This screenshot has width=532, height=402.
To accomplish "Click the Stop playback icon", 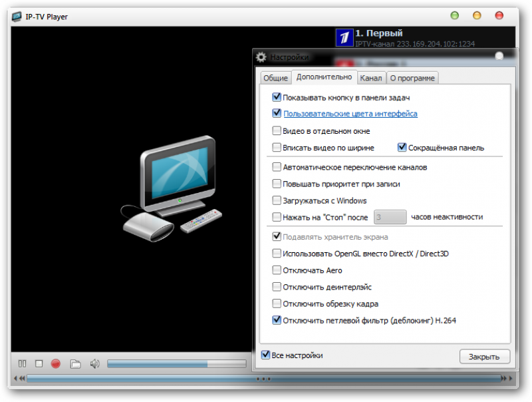I will pyautogui.click(x=39, y=363).
